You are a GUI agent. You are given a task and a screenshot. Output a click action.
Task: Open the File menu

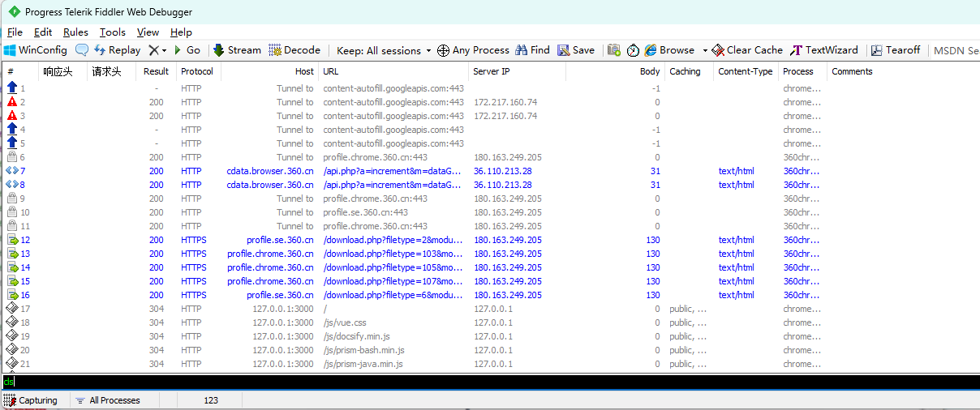tap(15, 32)
